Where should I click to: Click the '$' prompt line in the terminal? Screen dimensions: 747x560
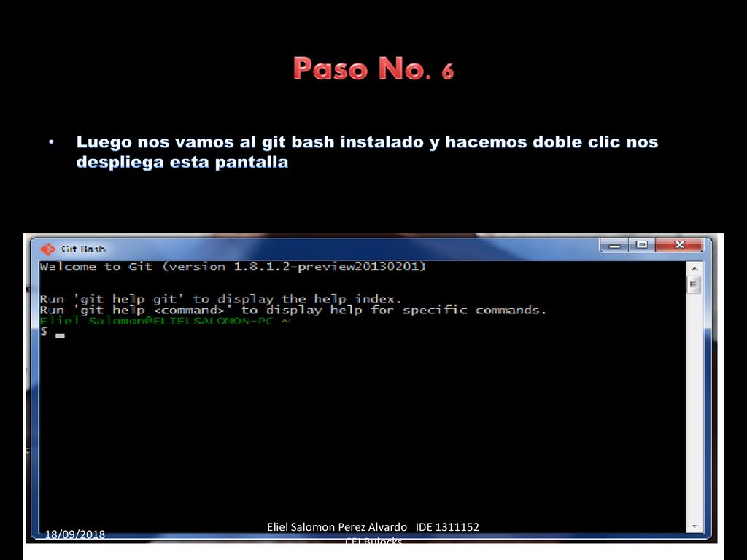(x=53, y=332)
